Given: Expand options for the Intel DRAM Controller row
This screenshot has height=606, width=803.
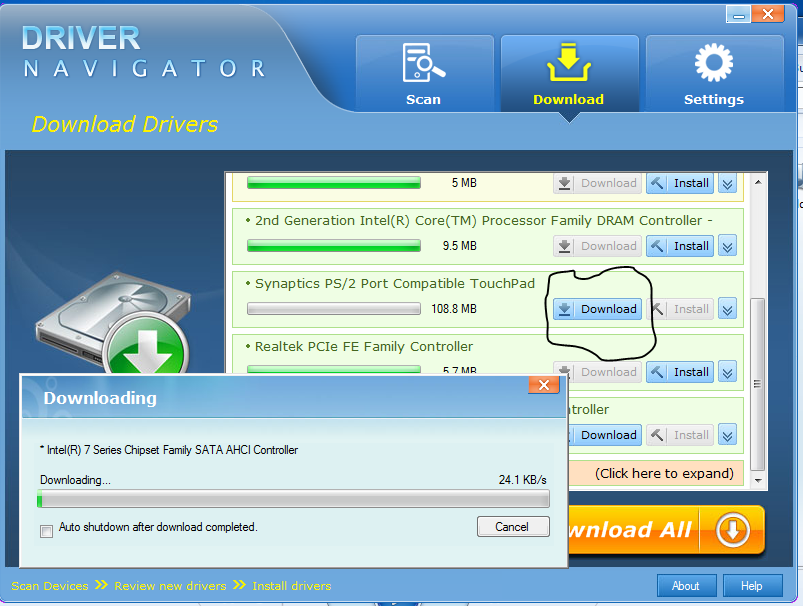Looking at the screenshot, I should pos(727,246).
